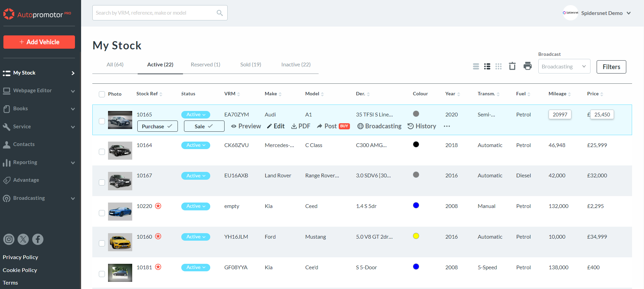The image size is (644, 289).
Task: Open the three-dots more options for Audi A1
Action: coord(447,126)
